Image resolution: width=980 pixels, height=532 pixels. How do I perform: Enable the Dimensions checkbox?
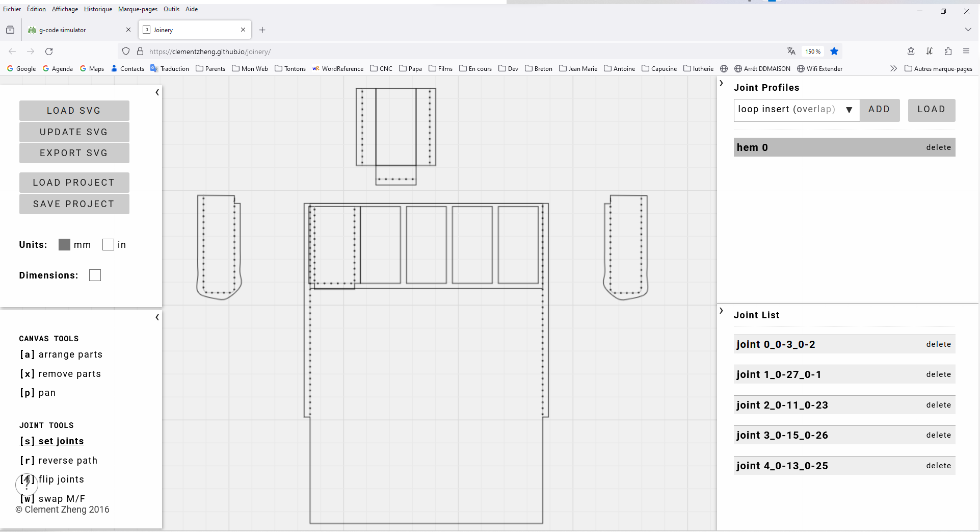pos(95,275)
